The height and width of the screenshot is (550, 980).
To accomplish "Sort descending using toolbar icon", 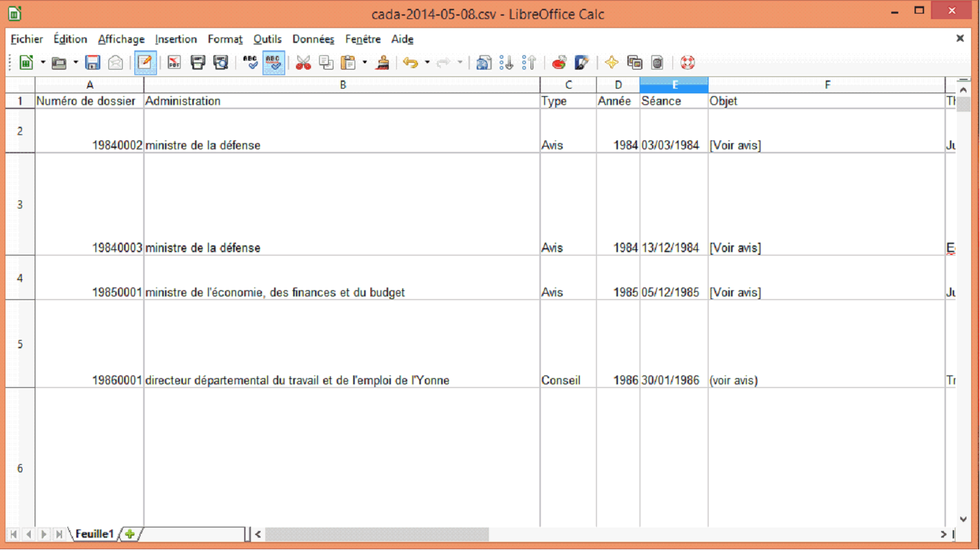I will tap(529, 63).
